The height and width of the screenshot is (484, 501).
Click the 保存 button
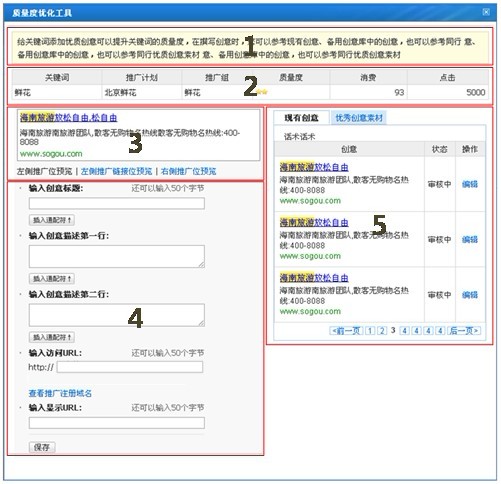(x=42, y=447)
